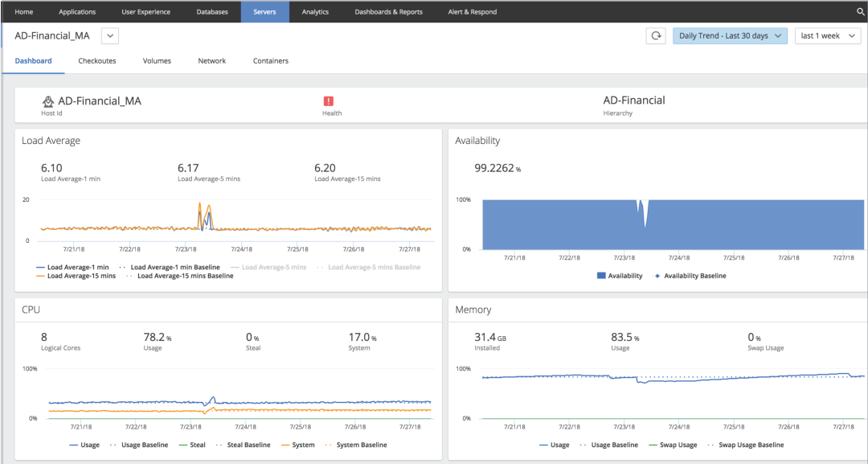Click the Availability legend square swatch
Viewport: 868px width, 464px height.
point(601,276)
